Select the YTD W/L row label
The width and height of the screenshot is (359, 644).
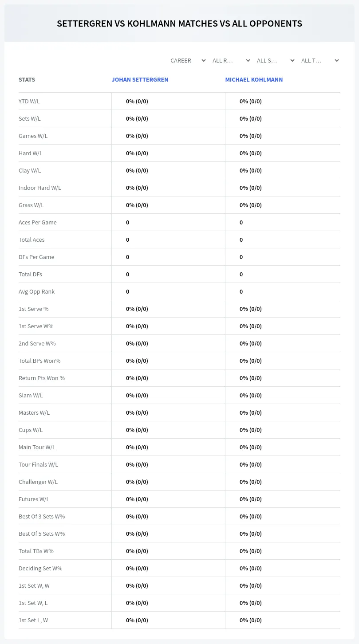coord(29,101)
